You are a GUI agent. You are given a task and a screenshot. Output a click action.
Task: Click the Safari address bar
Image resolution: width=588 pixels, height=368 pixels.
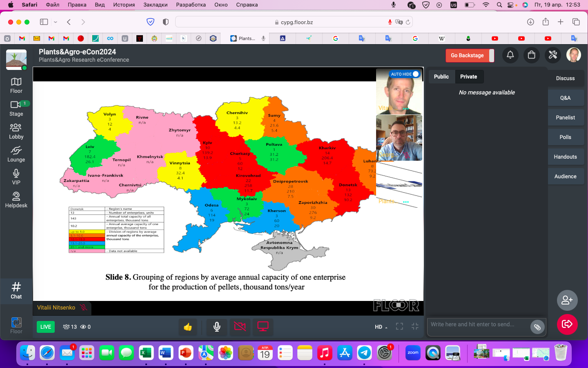click(x=294, y=22)
